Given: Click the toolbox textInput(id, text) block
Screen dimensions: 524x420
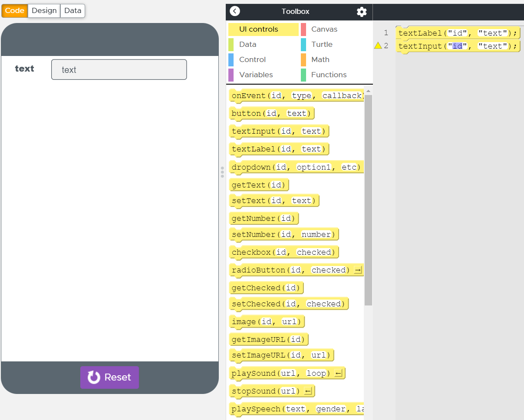Looking at the screenshot, I should [x=279, y=131].
